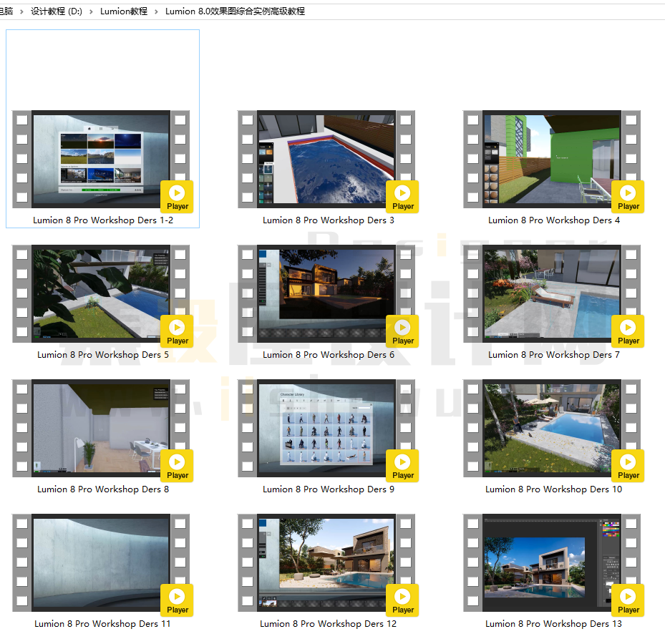Select video thumbnail of Workshop Ders 6
Screen dimensions: 665x644
coord(326,294)
